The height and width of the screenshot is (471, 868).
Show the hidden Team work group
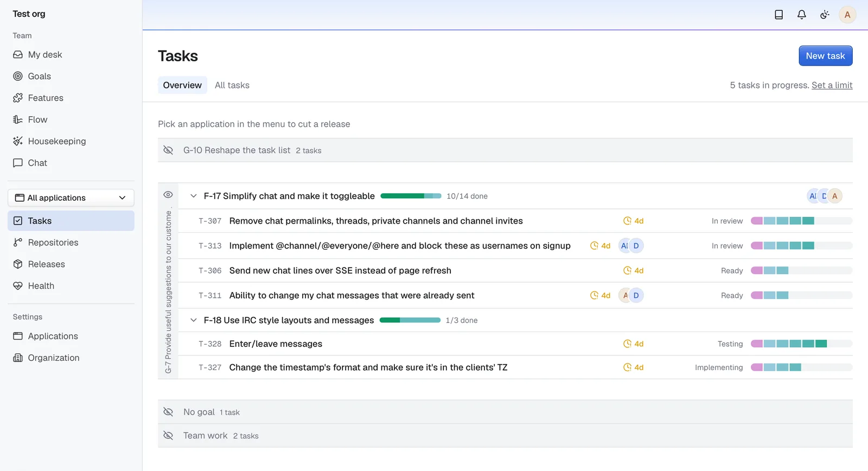pos(168,436)
